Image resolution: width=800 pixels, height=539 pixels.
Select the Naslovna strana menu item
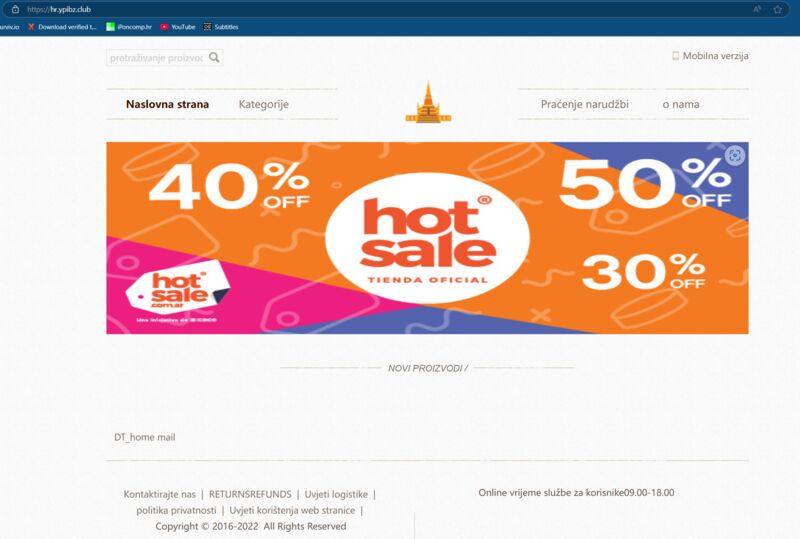coord(167,104)
